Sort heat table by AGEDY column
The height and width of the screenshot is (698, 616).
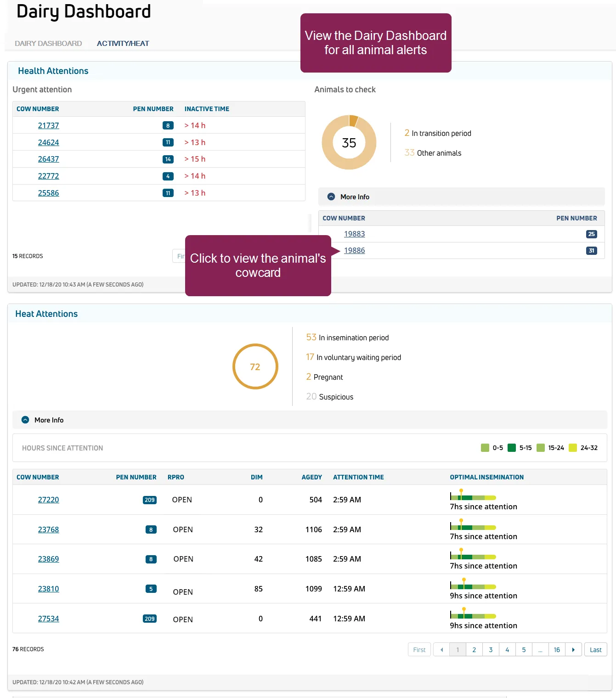[311, 477]
